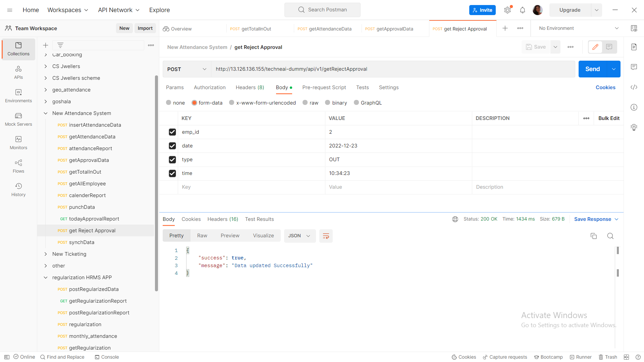
Task: Open the request info icon
Action: (x=634, y=107)
